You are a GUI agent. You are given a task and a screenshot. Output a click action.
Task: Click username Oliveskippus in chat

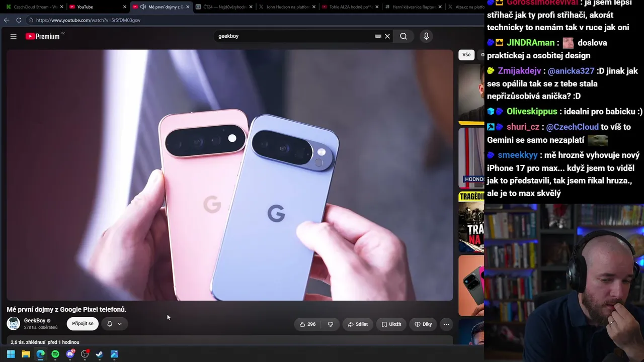(532, 111)
